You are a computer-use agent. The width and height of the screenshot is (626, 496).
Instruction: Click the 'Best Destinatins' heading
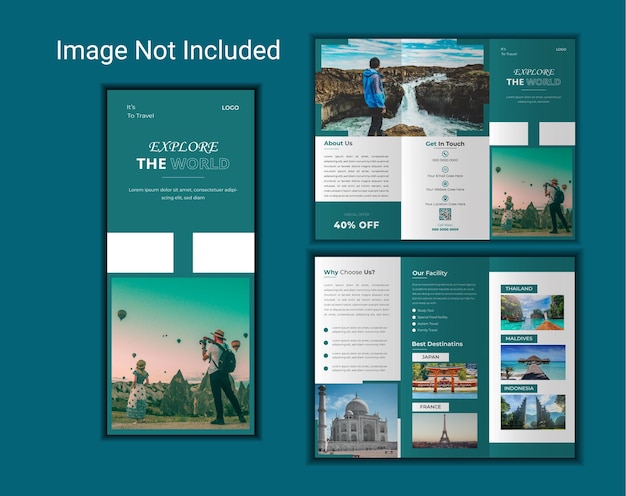[x=437, y=344]
